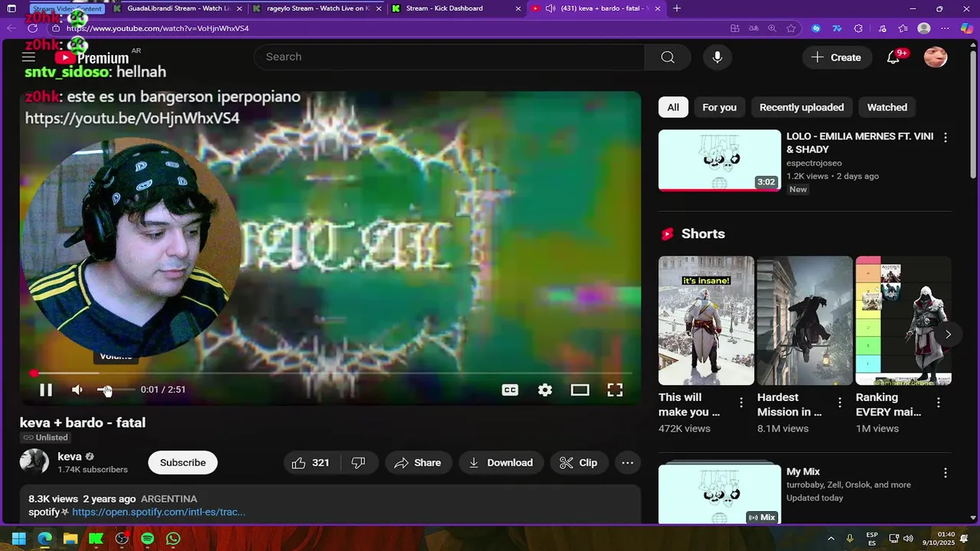980x551 pixels.
Task: Open OBS Studio from the taskbar
Action: [x=122, y=539]
